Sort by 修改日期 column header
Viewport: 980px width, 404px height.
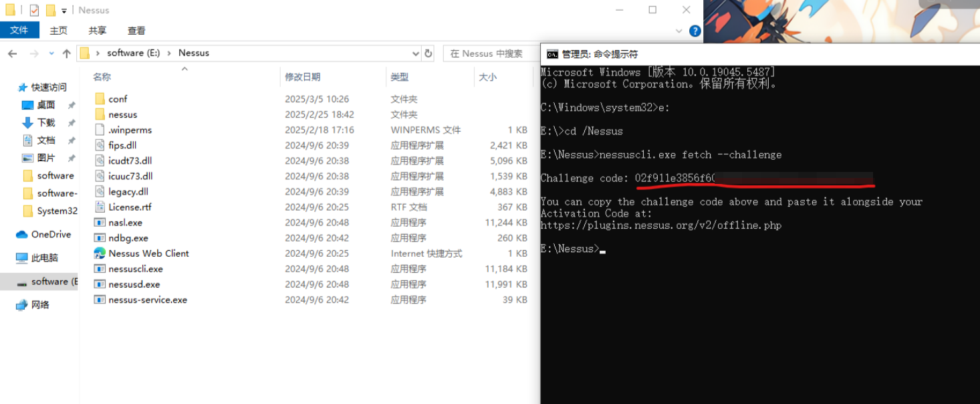pos(302,77)
